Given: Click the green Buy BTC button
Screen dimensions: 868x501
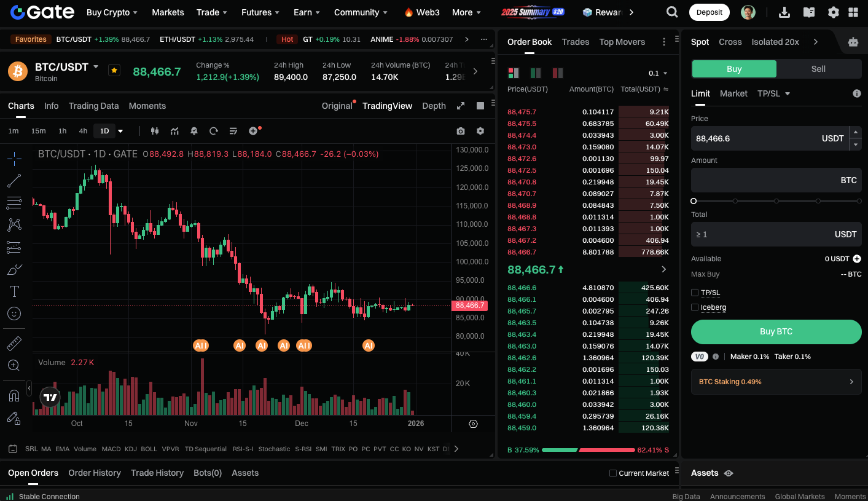Looking at the screenshot, I should [776, 331].
